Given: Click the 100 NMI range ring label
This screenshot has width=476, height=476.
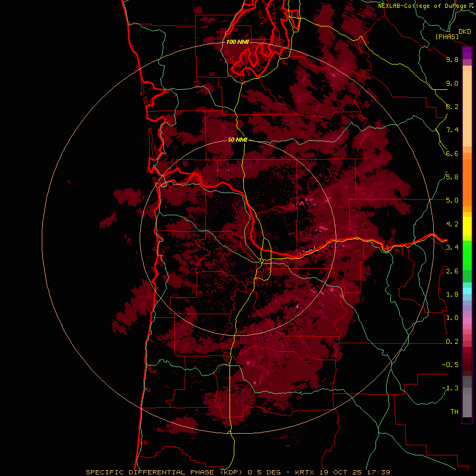Looking at the screenshot, I should (237, 42).
